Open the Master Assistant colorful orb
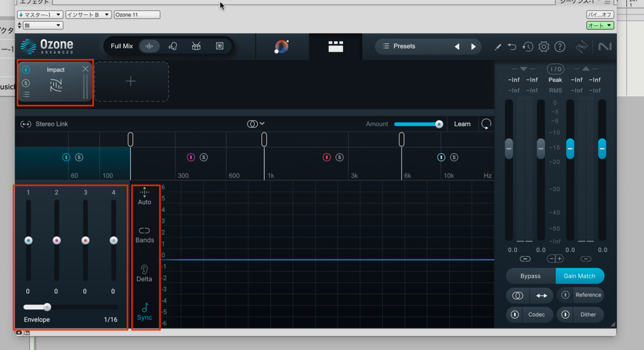This screenshot has width=644, height=350. pyautogui.click(x=282, y=47)
